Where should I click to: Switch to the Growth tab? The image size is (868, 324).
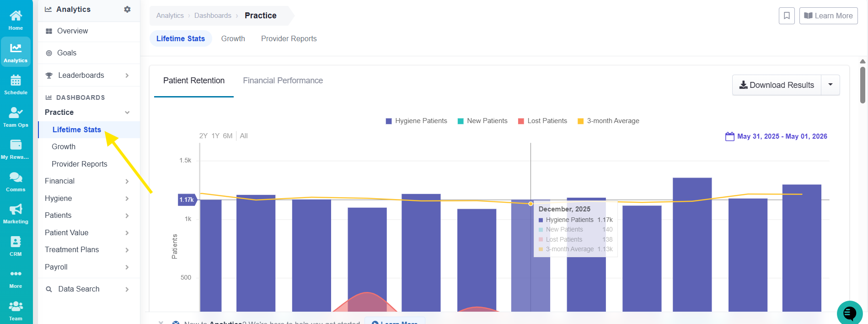(x=233, y=38)
